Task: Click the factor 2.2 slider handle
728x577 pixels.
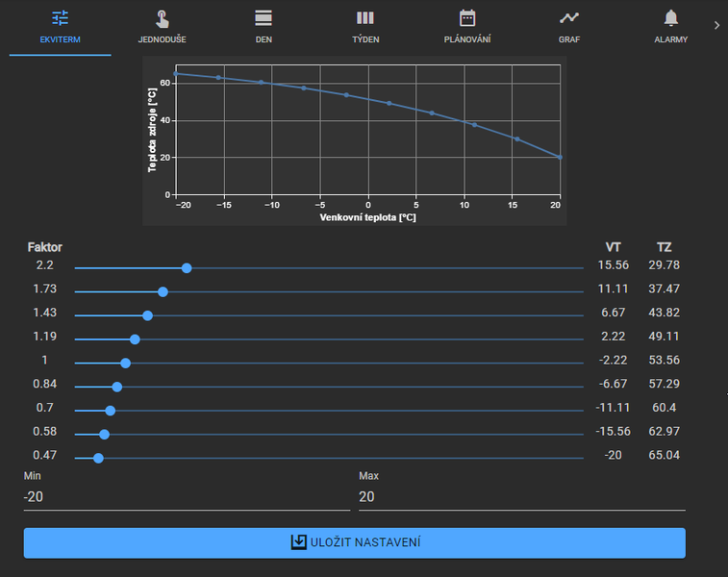Action: 187,268
